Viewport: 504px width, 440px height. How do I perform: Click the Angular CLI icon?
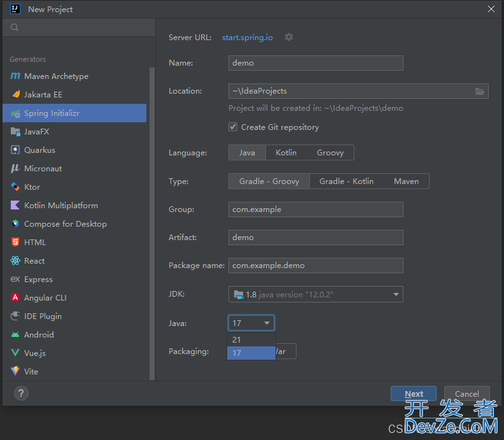(15, 297)
